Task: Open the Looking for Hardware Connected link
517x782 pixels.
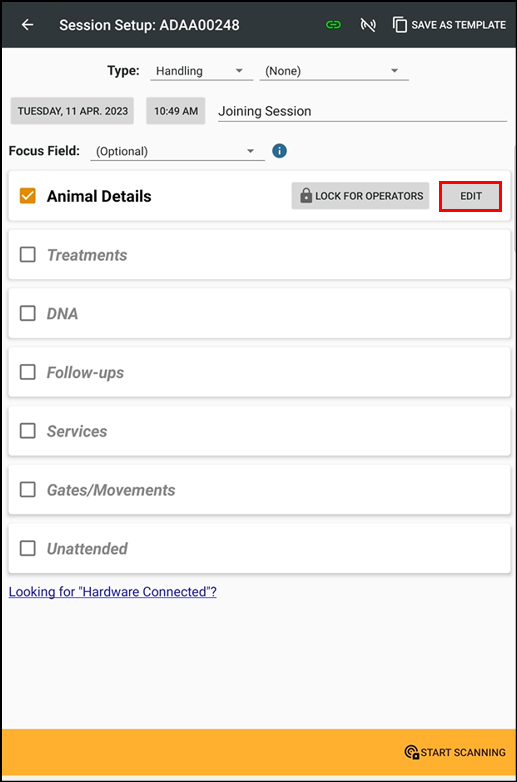Action: click(x=113, y=592)
